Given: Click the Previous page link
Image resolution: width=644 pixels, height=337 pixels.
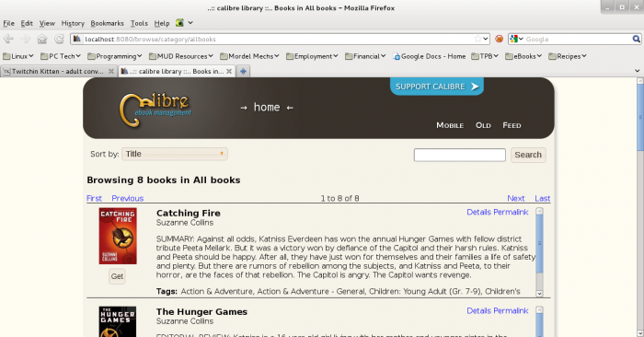Looking at the screenshot, I should [x=127, y=198].
